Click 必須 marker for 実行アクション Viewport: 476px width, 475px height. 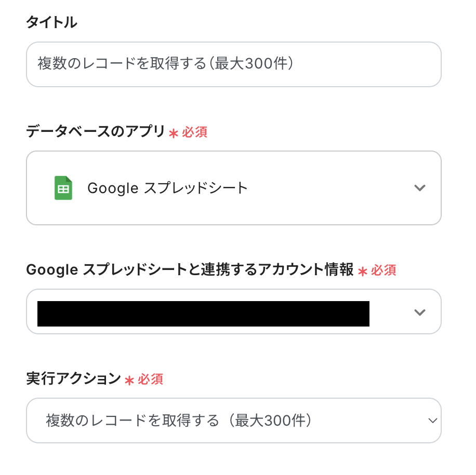[x=150, y=379]
